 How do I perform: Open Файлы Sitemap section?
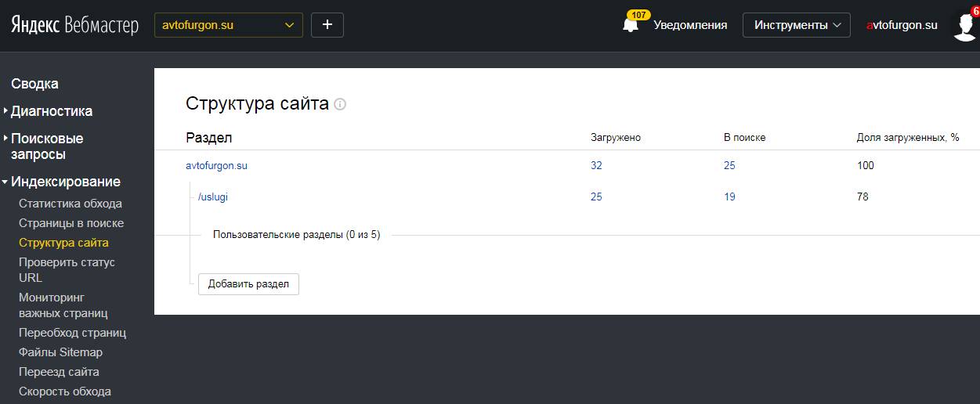click(x=60, y=352)
